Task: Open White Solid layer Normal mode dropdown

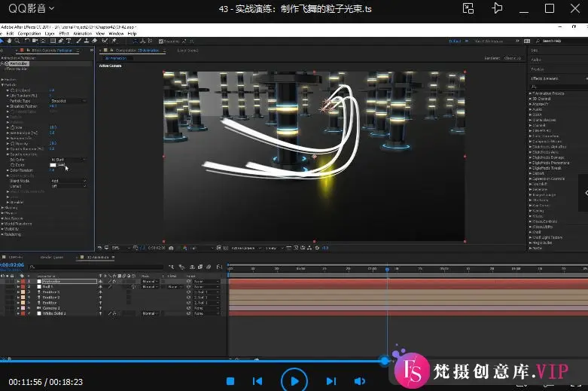Action: point(150,313)
